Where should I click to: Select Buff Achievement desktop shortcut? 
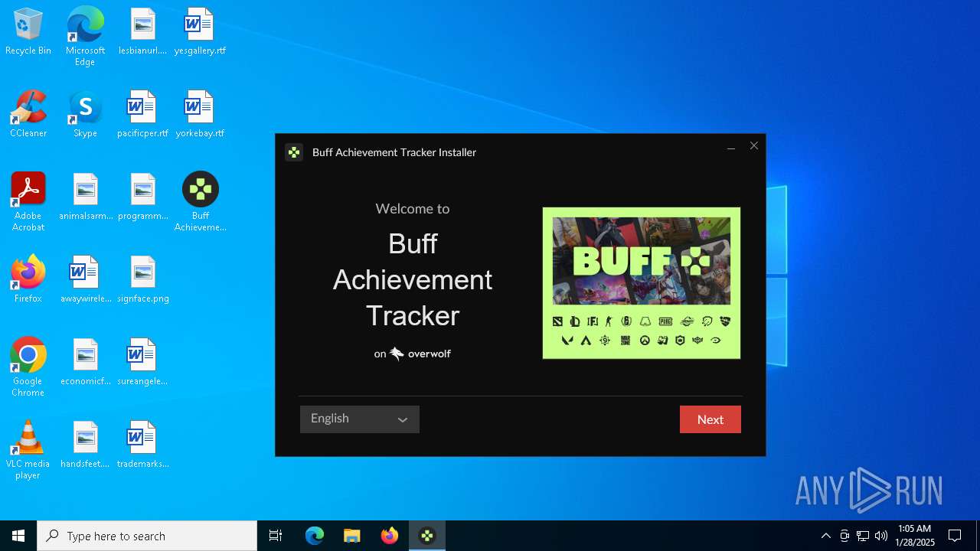(200, 202)
